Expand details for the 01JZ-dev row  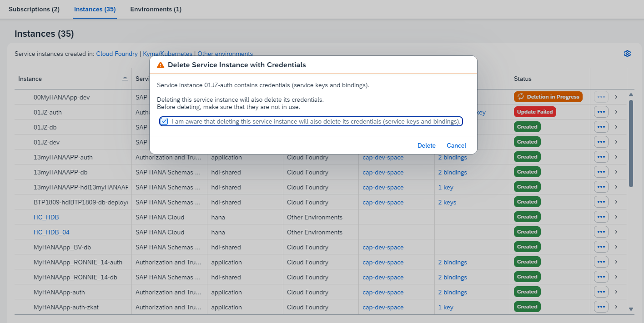coord(616,142)
